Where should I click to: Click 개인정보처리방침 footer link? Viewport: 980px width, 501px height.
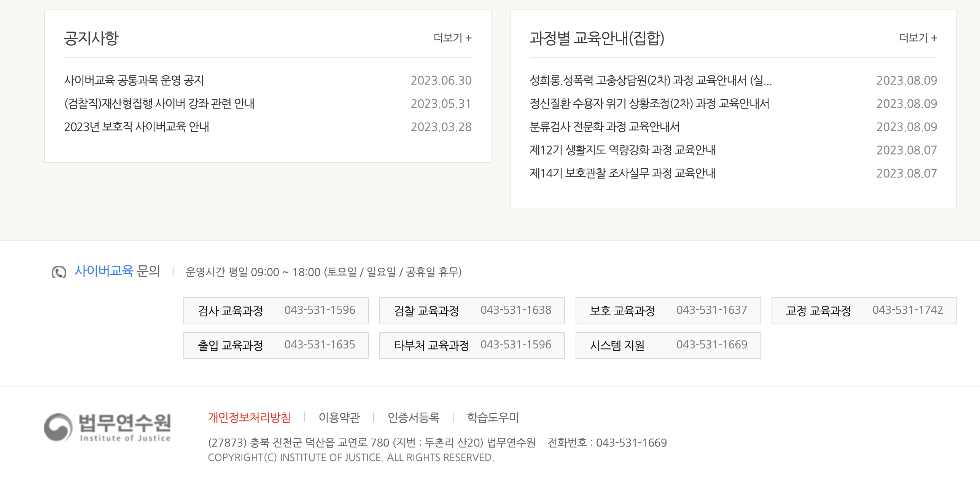[249, 417]
